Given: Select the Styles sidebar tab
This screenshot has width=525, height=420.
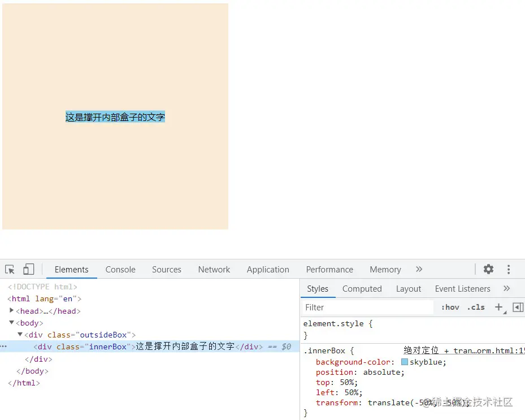Looking at the screenshot, I should tap(318, 289).
